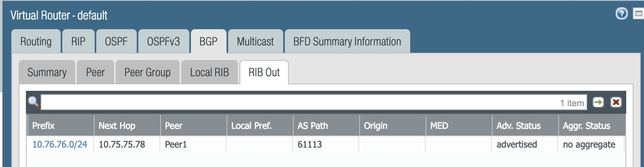Show the Peer Group sub-tab
This screenshot has width=644, height=167.
point(148,73)
